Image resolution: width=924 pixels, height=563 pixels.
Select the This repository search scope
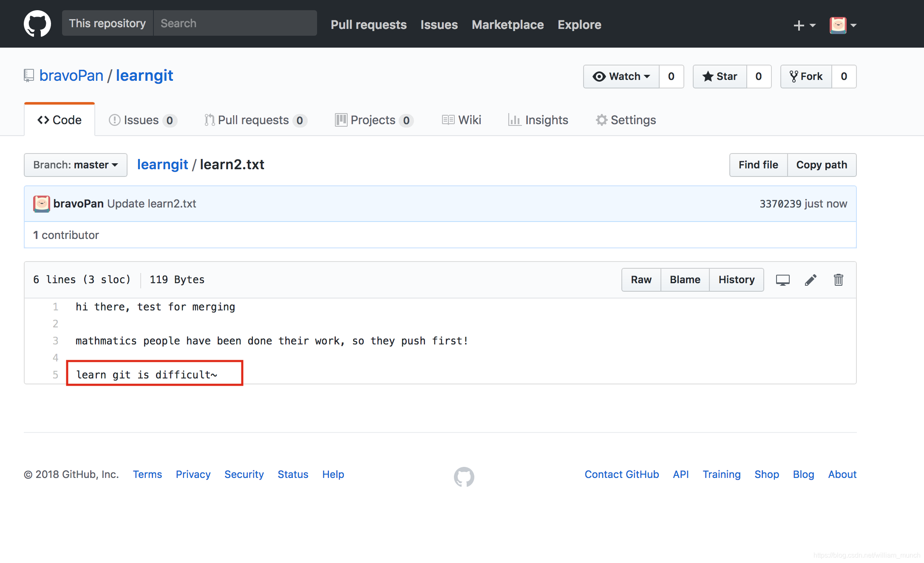108,23
